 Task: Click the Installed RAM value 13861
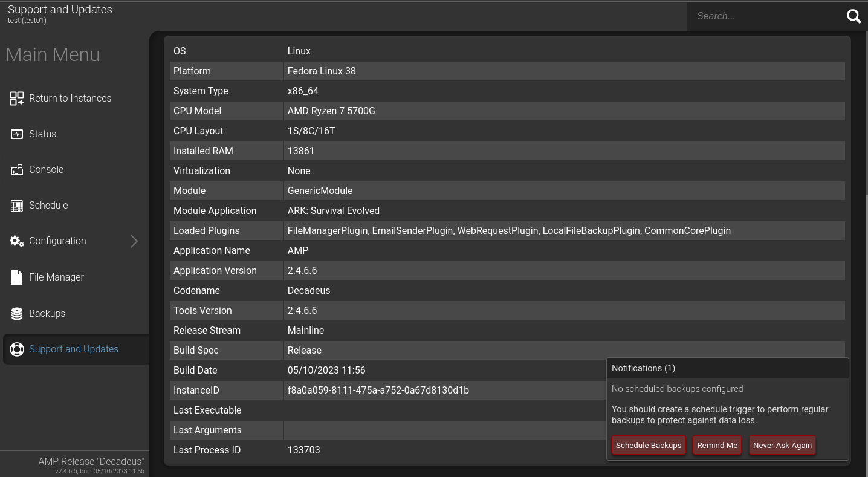click(301, 151)
